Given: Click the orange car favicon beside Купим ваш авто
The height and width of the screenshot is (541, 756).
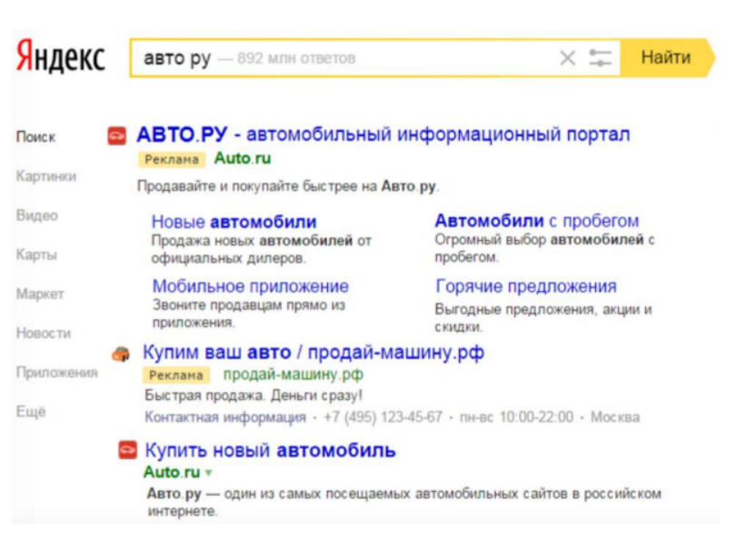Looking at the screenshot, I should [x=121, y=355].
